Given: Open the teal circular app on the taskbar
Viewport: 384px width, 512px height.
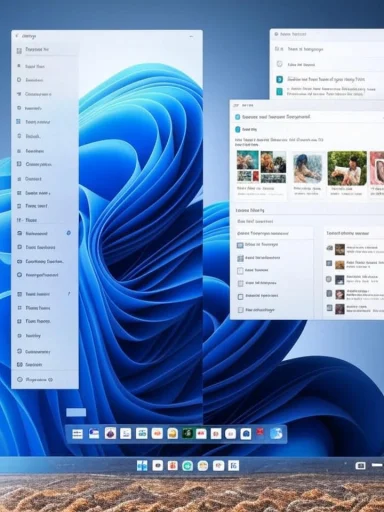Looking at the screenshot, I should coord(187,466).
